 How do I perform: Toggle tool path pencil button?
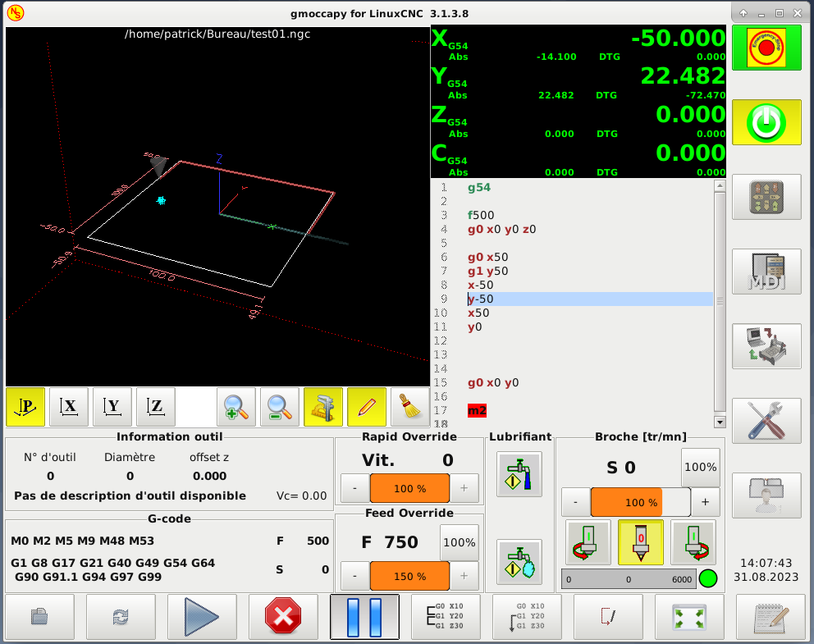tap(367, 407)
